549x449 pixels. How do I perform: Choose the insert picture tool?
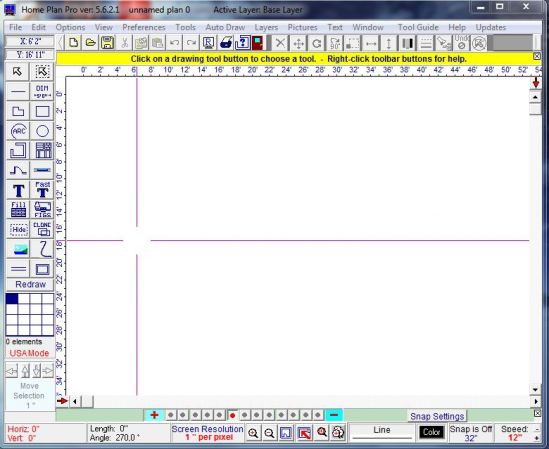tap(18, 249)
